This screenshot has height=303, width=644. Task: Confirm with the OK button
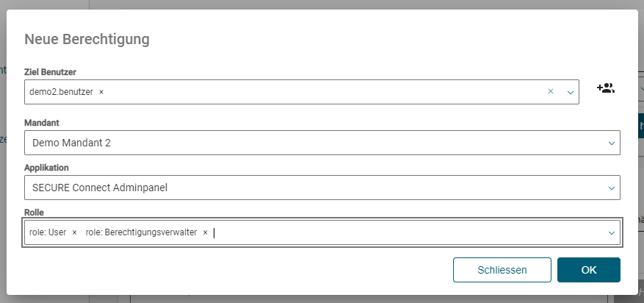pos(588,270)
